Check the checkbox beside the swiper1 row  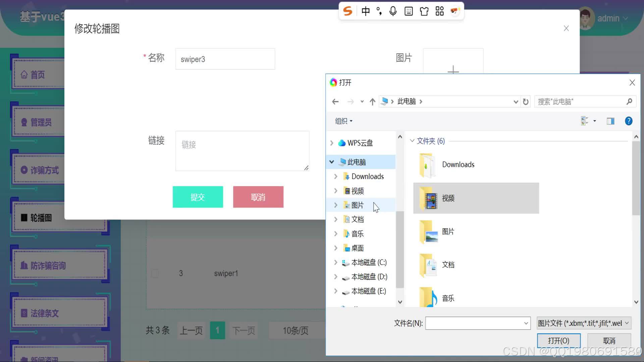tap(155, 273)
